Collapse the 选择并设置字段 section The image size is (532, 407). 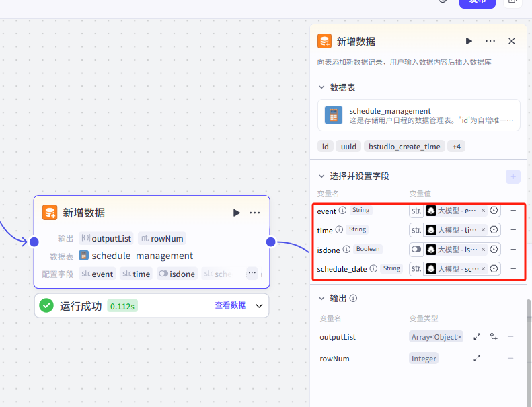pyautogui.click(x=321, y=176)
